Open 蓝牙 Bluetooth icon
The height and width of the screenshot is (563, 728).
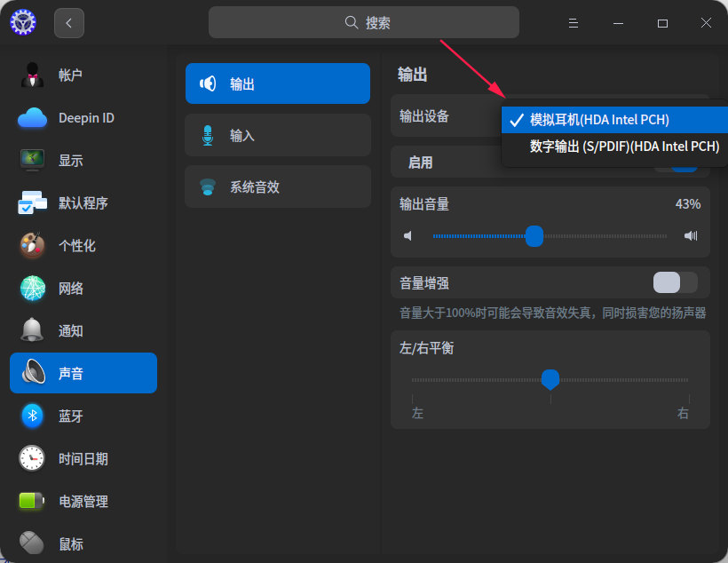coord(33,416)
